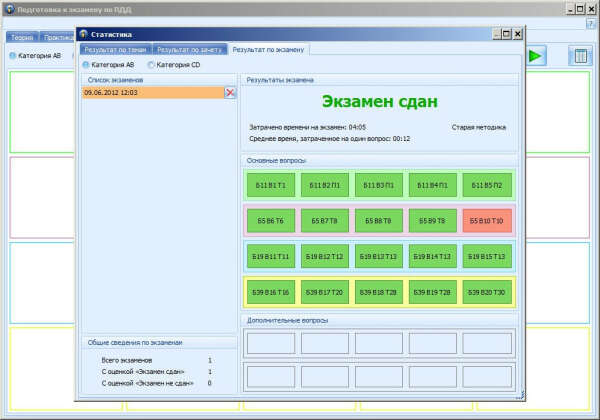The image size is (600, 420).
Task: Open question tile Б11 В5 П2
Action: pyautogui.click(x=487, y=185)
